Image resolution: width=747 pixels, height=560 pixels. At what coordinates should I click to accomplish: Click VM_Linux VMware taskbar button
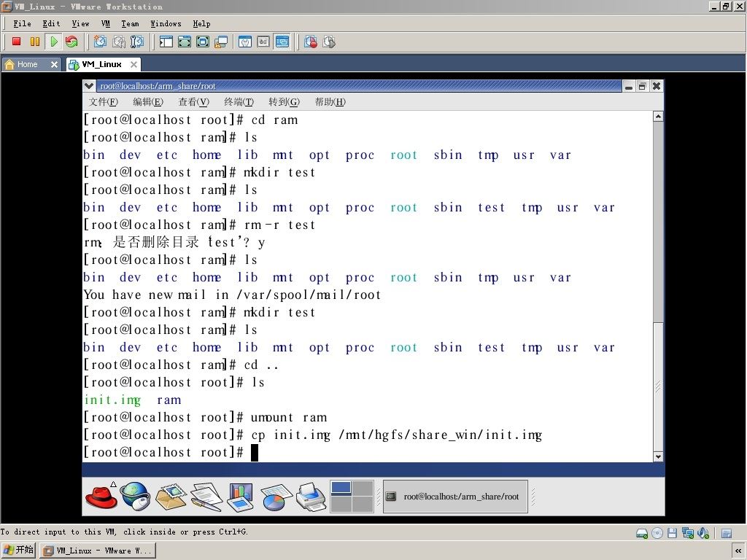[x=97, y=551]
